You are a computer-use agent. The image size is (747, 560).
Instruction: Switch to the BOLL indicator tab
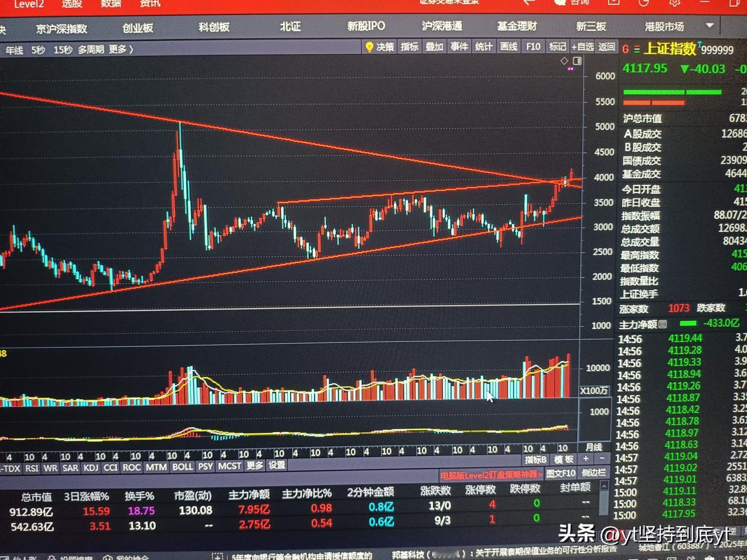(x=184, y=467)
